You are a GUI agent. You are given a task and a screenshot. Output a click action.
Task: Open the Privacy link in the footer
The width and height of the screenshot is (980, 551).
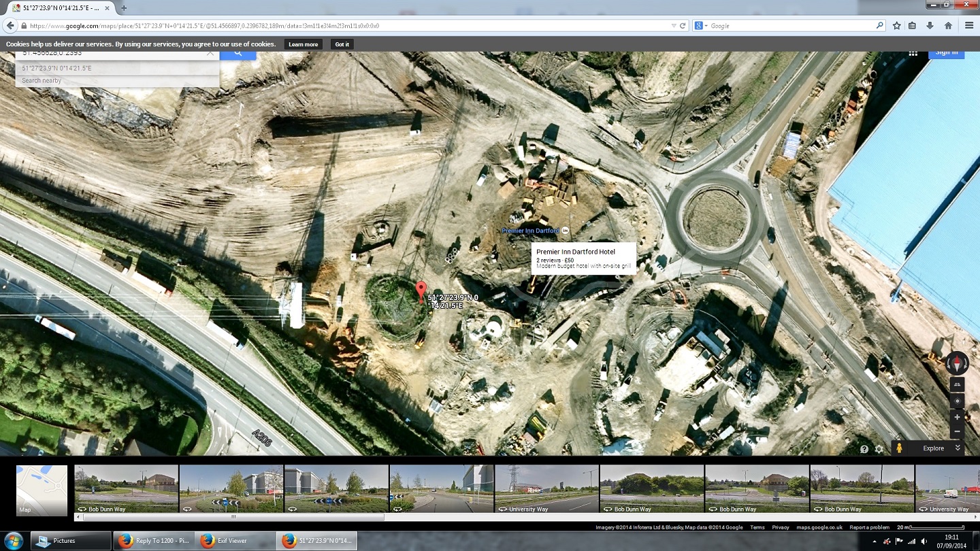[781, 527]
